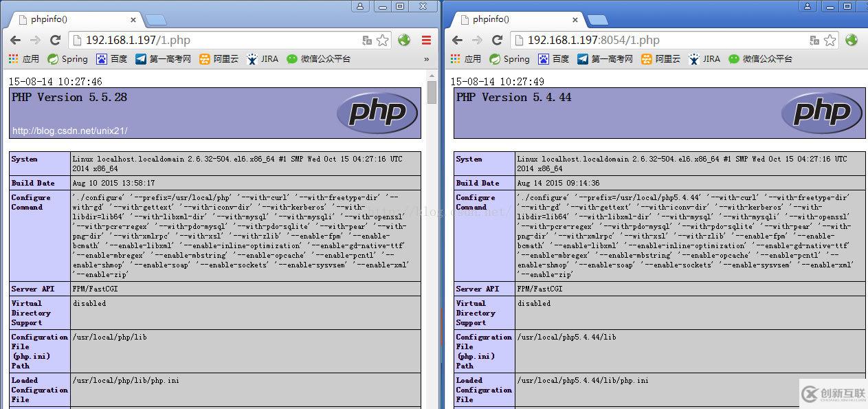The image size is (868, 409).
Task: Click translate icon in right address bar
Action: click(x=814, y=41)
